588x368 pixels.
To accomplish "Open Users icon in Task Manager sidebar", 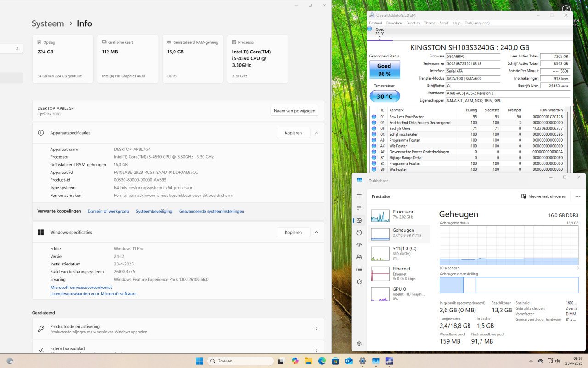I will (x=359, y=257).
